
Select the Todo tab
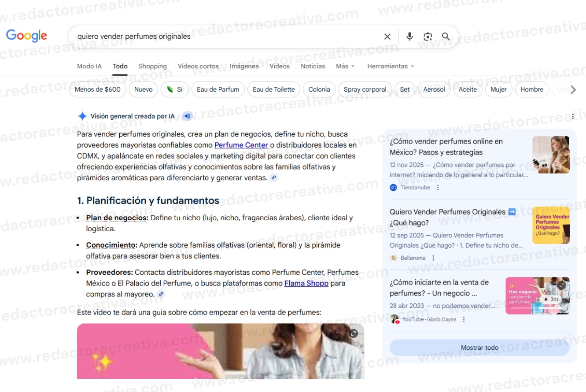(x=120, y=66)
